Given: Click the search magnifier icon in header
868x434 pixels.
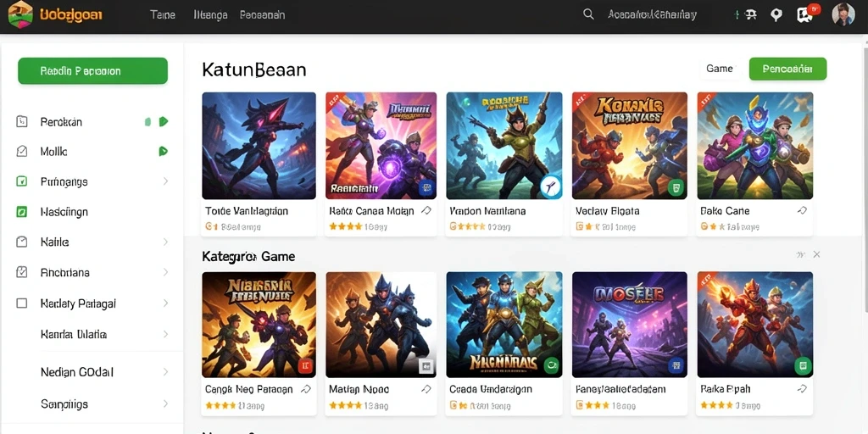Looking at the screenshot, I should pos(588,14).
